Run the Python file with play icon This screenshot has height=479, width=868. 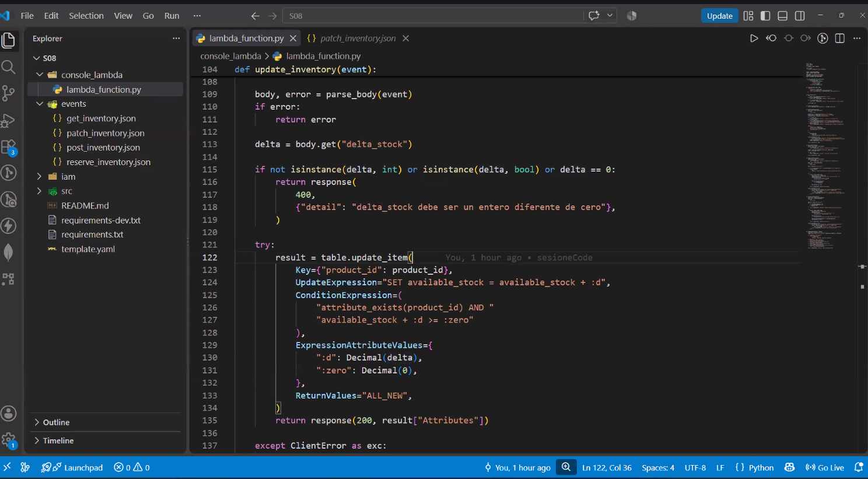coord(754,39)
